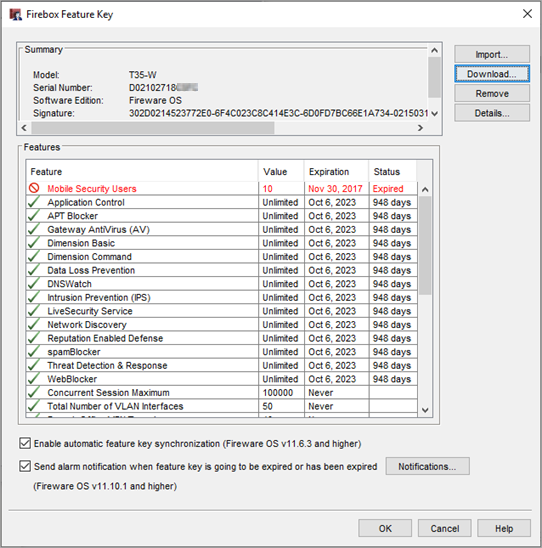Click the checkmark beside Concurrent Session Maximum
The height and width of the screenshot is (548, 542).
(x=34, y=393)
